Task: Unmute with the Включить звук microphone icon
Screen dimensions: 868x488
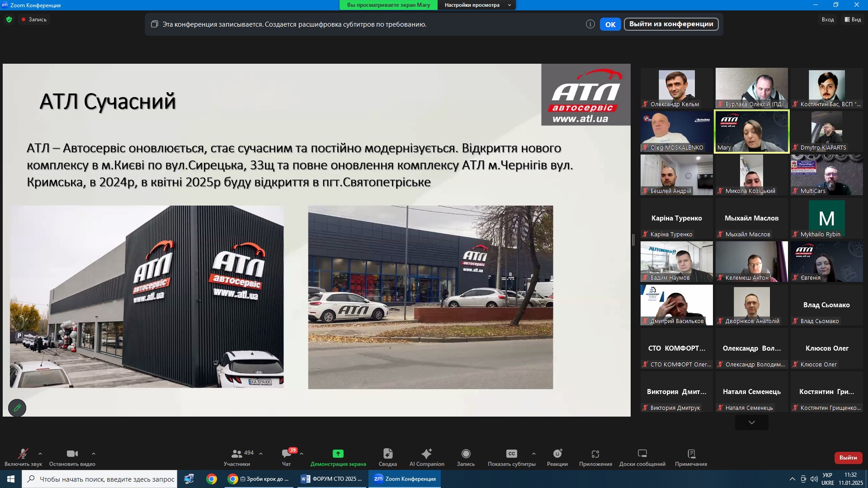Action: (x=23, y=454)
